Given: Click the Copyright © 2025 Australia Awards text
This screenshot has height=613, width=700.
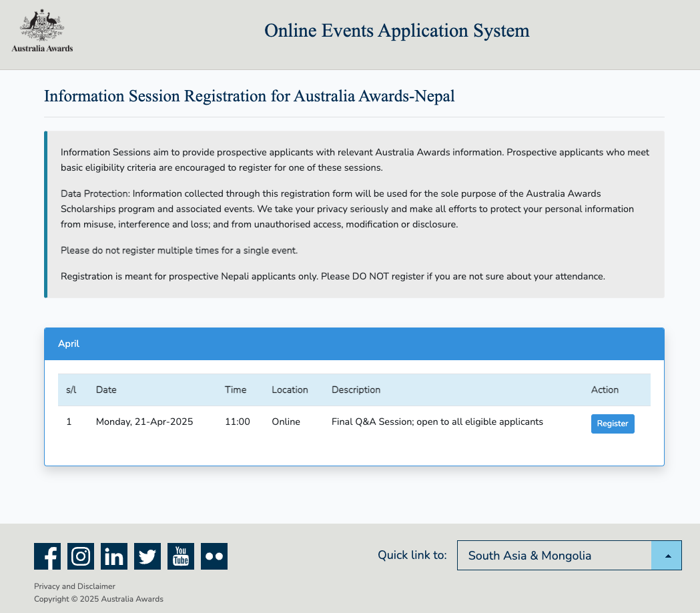Looking at the screenshot, I should tap(99, 599).
